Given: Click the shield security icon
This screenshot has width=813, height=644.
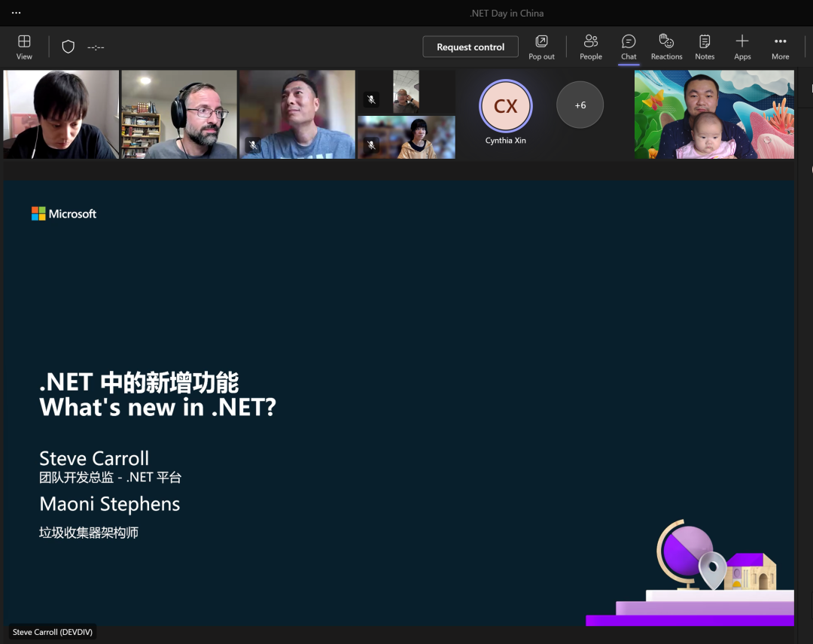Looking at the screenshot, I should coord(68,47).
